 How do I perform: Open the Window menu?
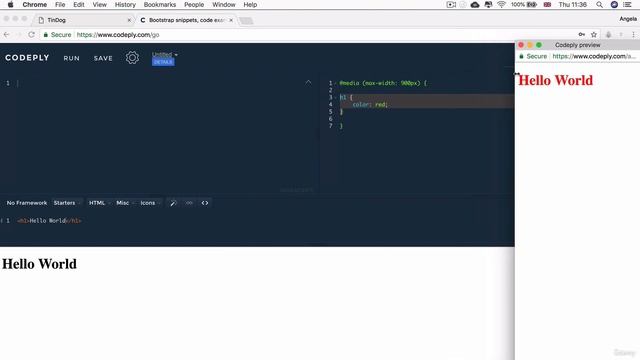[224, 5]
